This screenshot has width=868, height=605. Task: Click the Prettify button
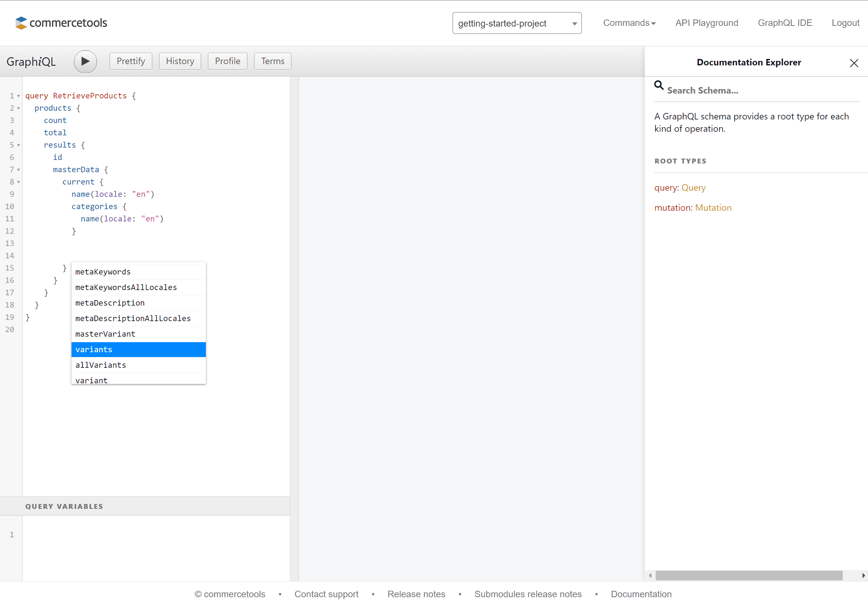[131, 61]
